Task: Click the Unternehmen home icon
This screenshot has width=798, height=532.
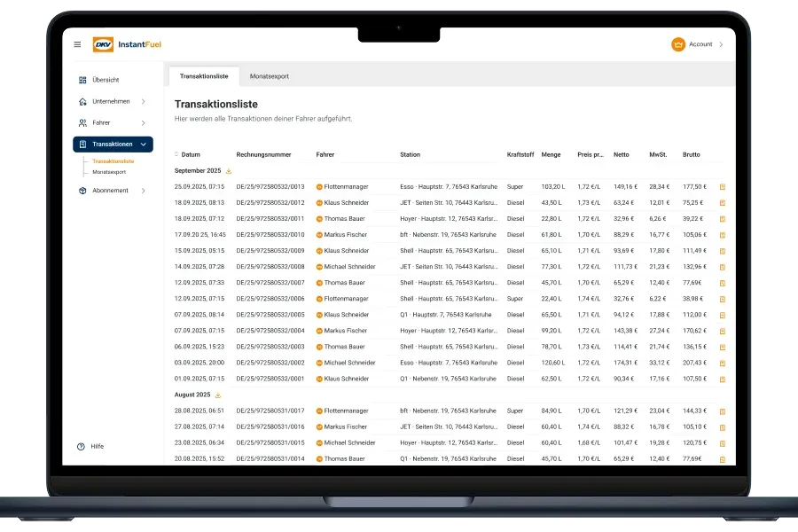Action: [82, 101]
